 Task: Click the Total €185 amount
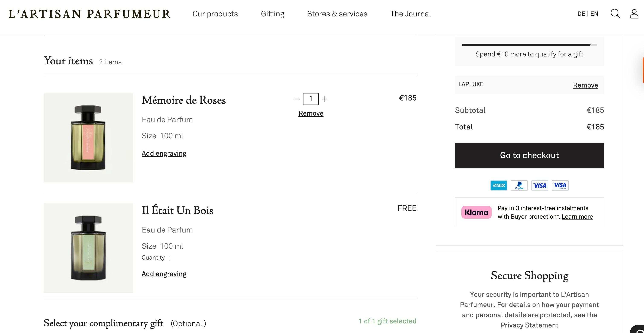[595, 127]
